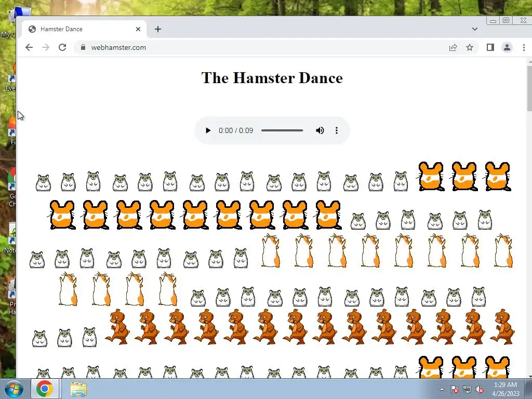Open network status tray icon
532x399 pixels.
[467, 389]
